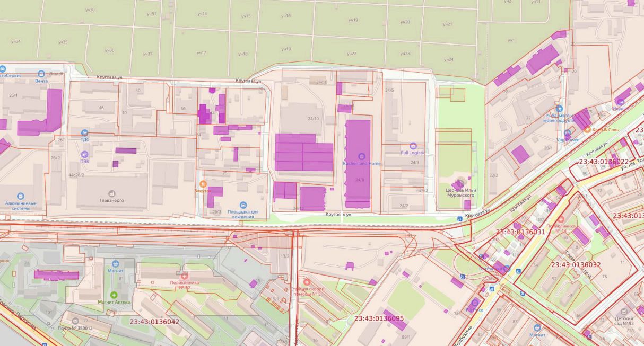Click cadastral quarter label 23:43:0136095
The height and width of the screenshot is (346, 644).
coord(379,318)
